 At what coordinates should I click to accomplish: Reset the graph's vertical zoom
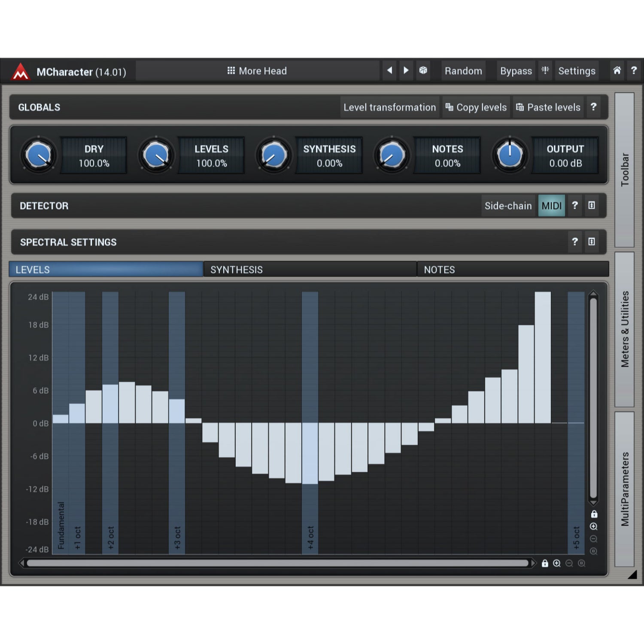[594, 551]
